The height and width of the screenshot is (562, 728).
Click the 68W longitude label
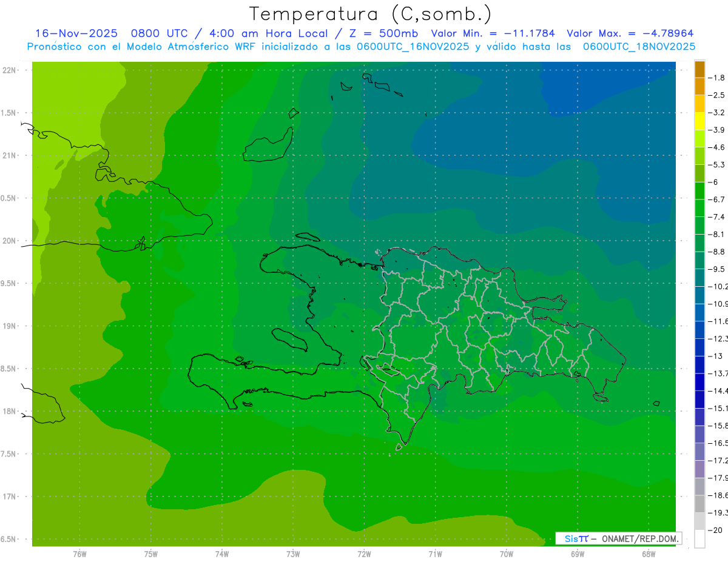(649, 554)
